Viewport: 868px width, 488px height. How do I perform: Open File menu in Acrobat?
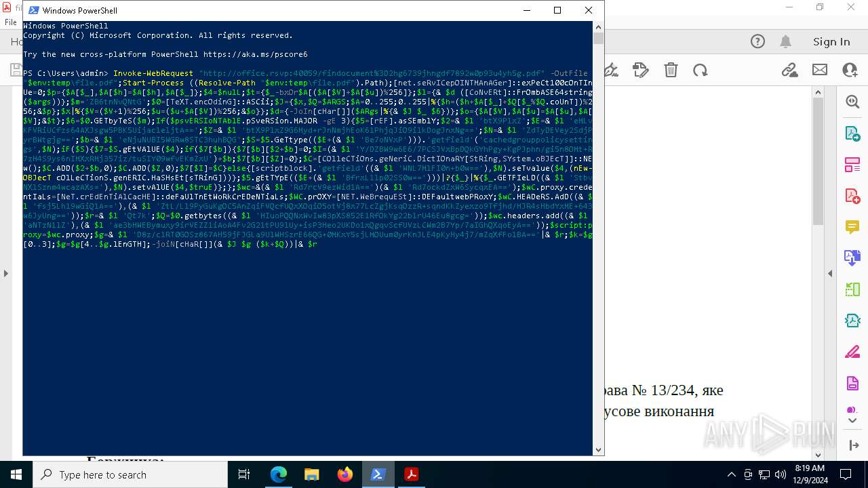[11, 22]
